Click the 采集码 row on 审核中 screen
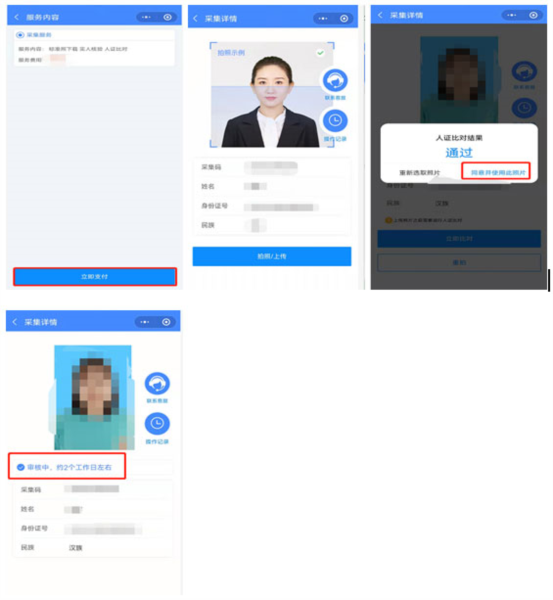The width and height of the screenshot is (553, 600). [x=93, y=490]
